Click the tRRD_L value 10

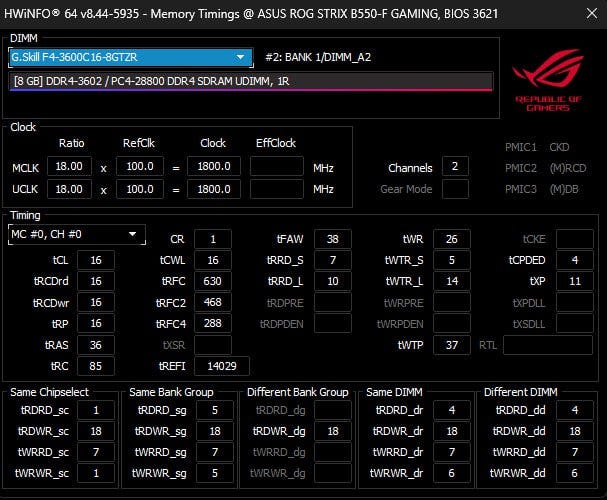pyautogui.click(x=333, y=281)
